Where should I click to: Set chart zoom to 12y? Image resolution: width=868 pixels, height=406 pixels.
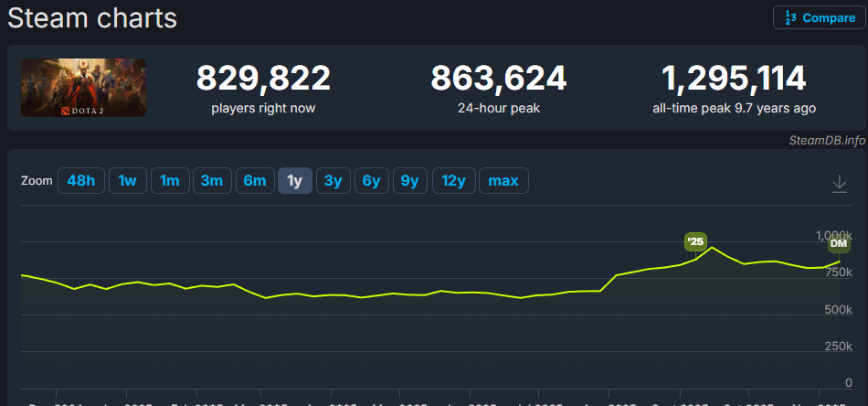pos(453,181)
